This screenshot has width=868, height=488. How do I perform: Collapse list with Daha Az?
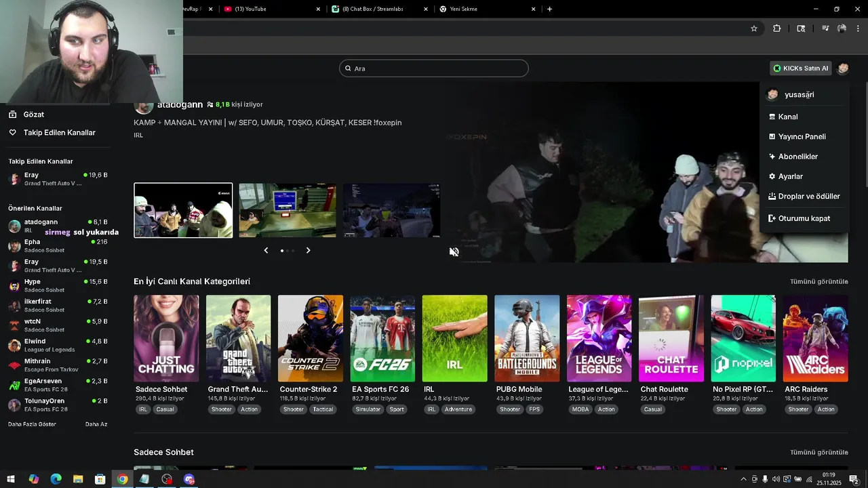coord(96,424)
